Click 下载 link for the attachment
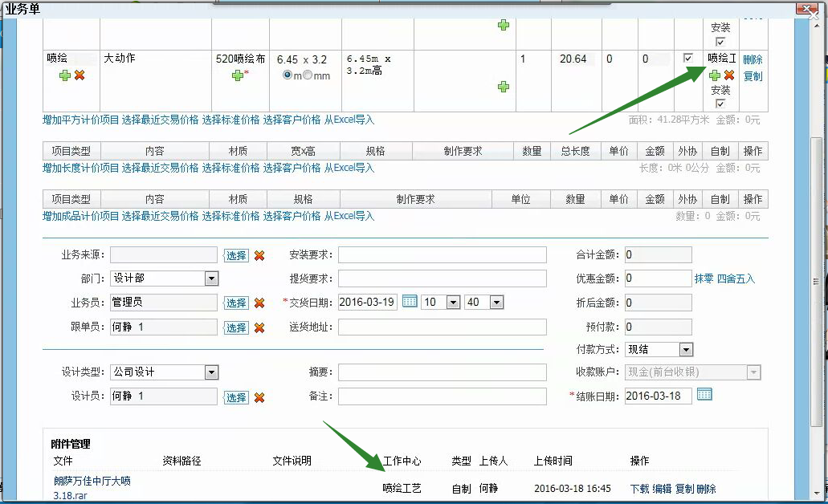Screen dimensions: 828x504 click(x=639, y=489)
